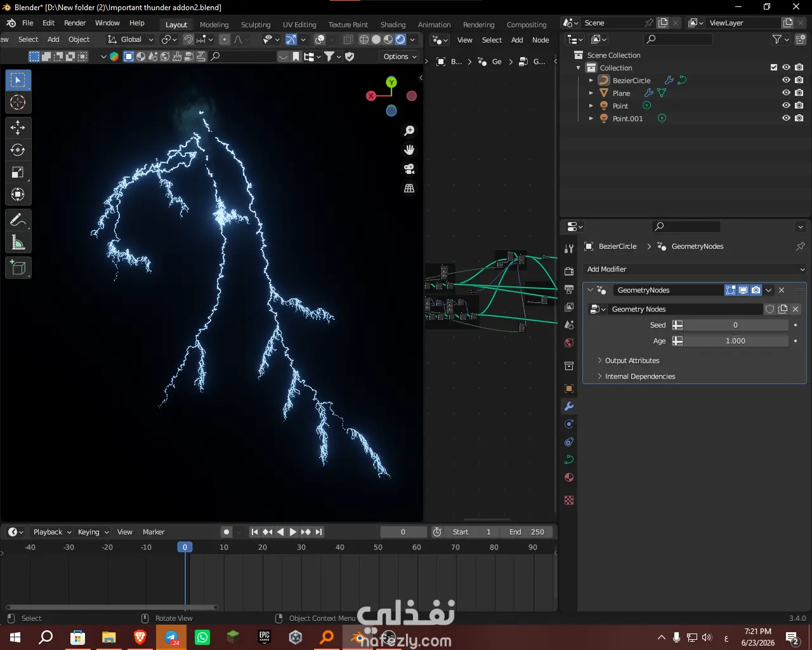Image resolution: width=812 pixels, height=650 pixels.
Task: Click the viewport zoom magnifier gizmo
Action: point(409,131)
